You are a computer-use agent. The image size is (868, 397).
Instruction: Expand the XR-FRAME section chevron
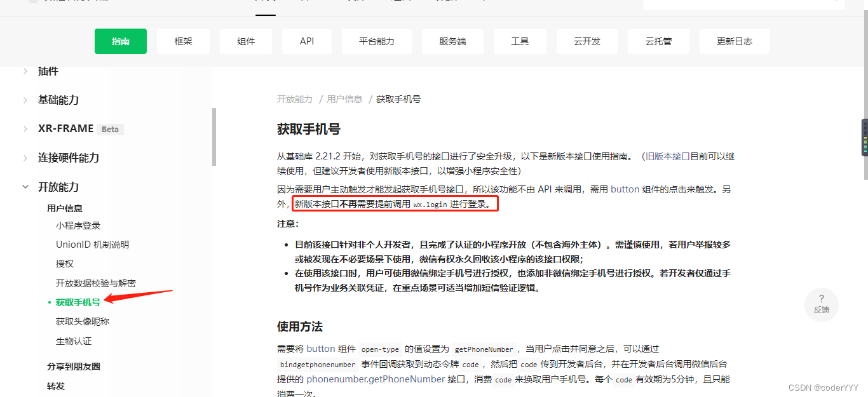[25, 128]
